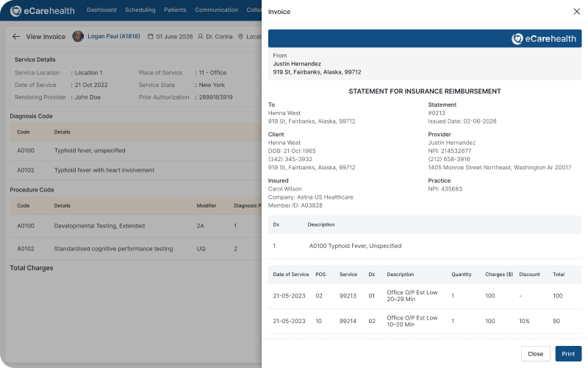Click service code 99213 in the invoice table
This screenshot has width=588, height=368.
348,296
